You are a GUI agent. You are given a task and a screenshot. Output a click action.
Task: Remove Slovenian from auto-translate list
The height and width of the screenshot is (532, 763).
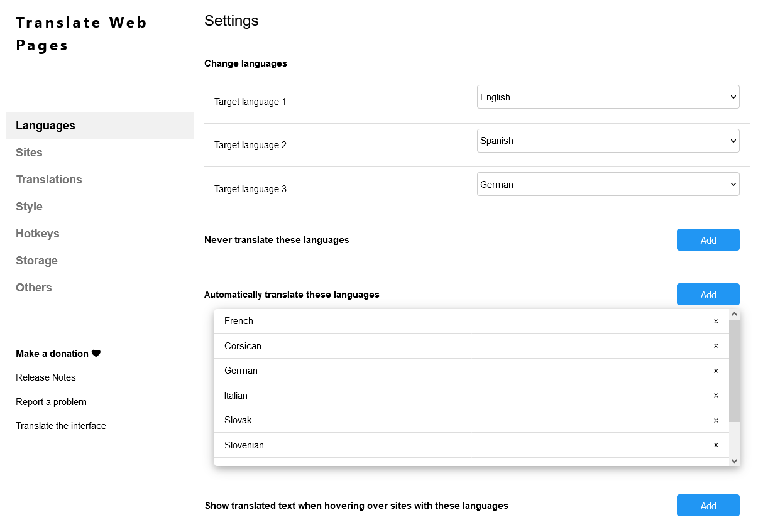[x=716, y=445]
